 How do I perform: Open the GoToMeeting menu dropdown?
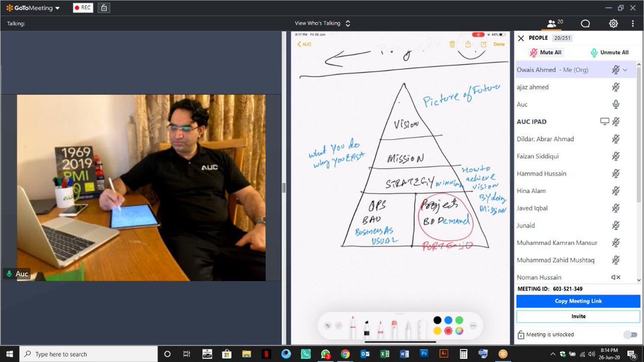click(33, 8)
